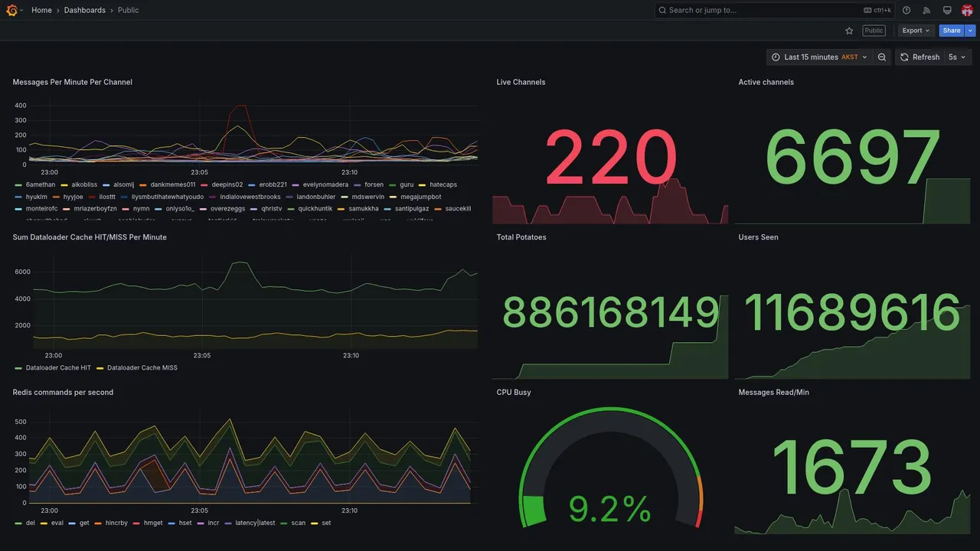Open Messages Per Minute Per Channel panel title

point(72,82)
